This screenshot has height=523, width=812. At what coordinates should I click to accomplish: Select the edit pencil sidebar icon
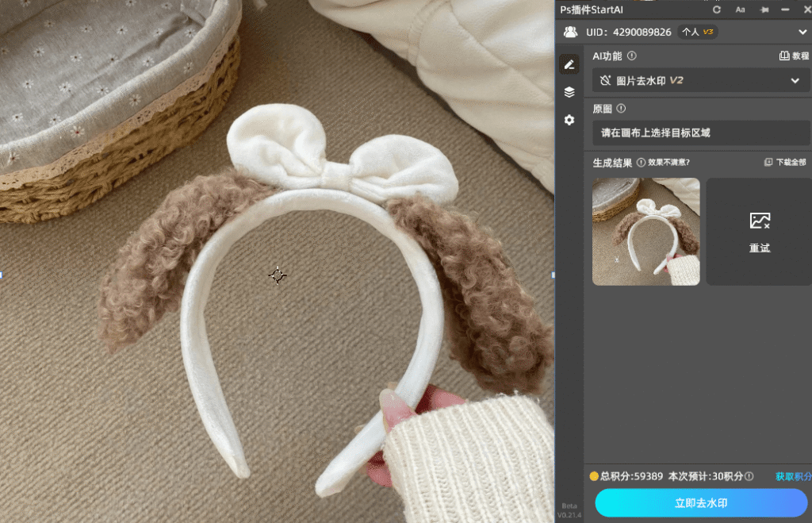point(569,65)
